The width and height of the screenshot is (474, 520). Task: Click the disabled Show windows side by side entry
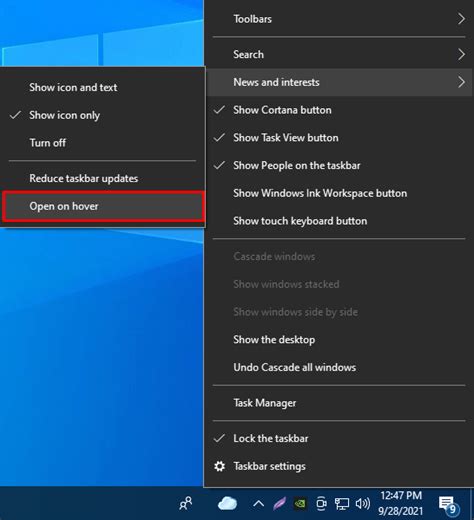(x=339, y=312)
